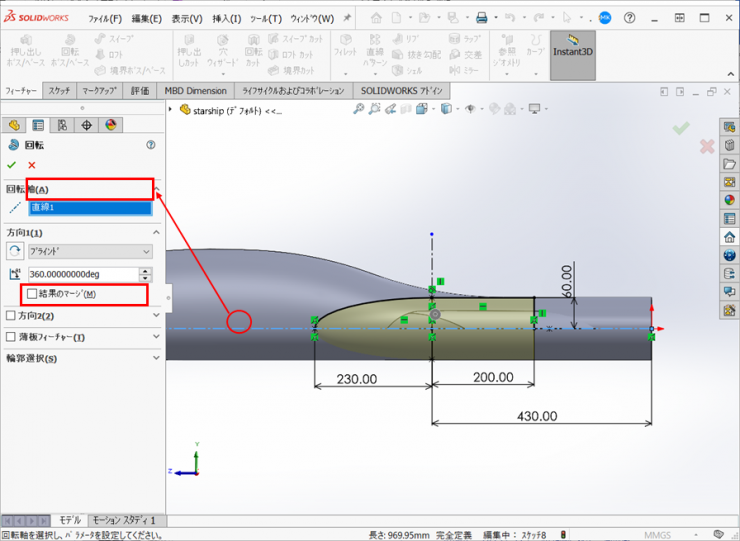Open the 挿入(I) menu
The image size is (740, 541).
pos(226,18)
